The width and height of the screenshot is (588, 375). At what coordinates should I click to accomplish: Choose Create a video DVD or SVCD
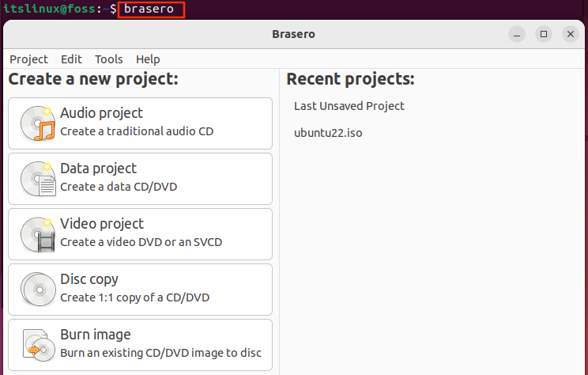pos(140,234)
